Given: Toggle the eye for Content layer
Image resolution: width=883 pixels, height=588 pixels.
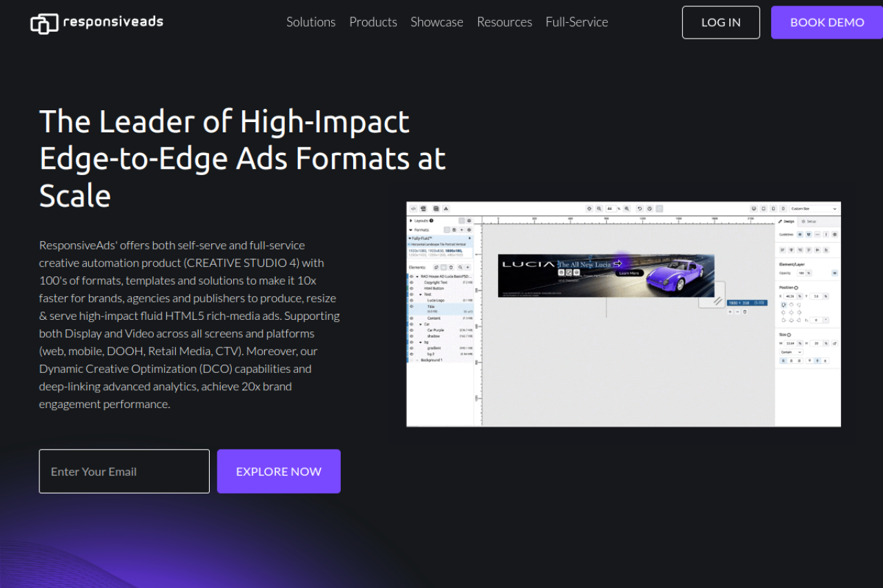Looking at the screenshot, I should pyautogui.click(x=412, y=318).
